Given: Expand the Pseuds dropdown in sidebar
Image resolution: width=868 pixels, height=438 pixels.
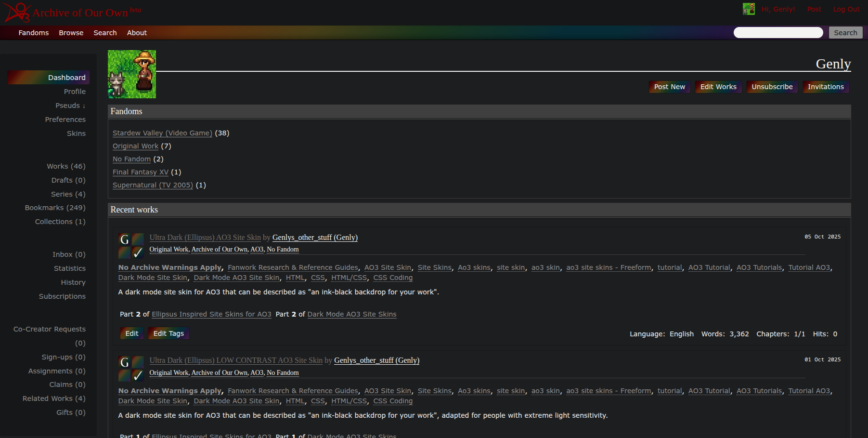Looking at the screenshot, I should [x=70, y=106].
